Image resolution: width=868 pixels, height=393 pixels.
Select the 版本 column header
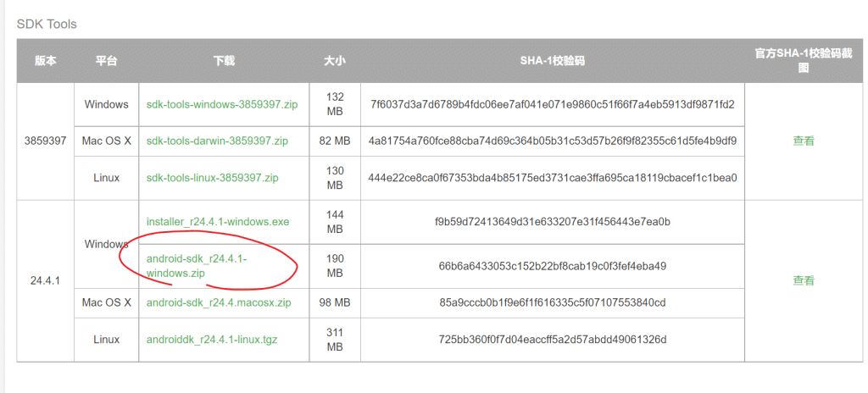click(x=46, y=61)
